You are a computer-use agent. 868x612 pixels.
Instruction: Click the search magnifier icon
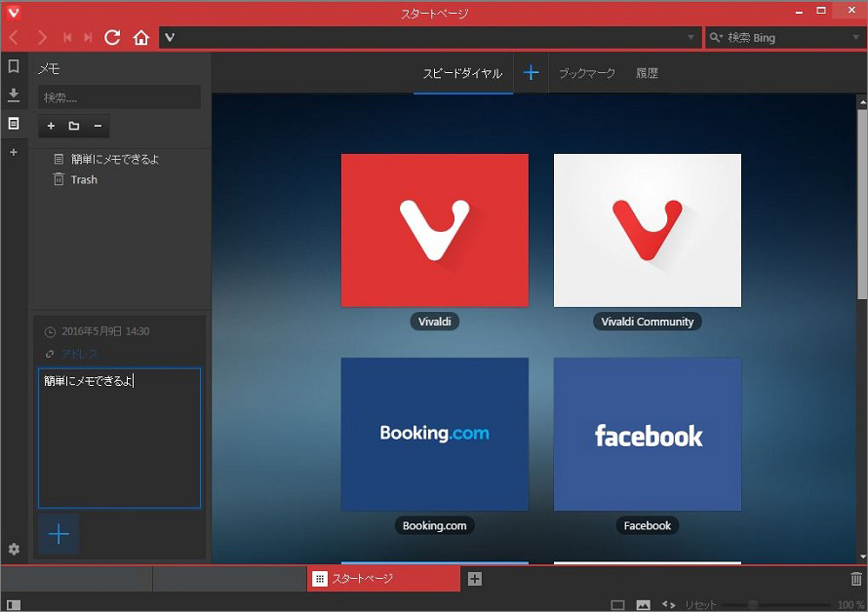(716, 38)
